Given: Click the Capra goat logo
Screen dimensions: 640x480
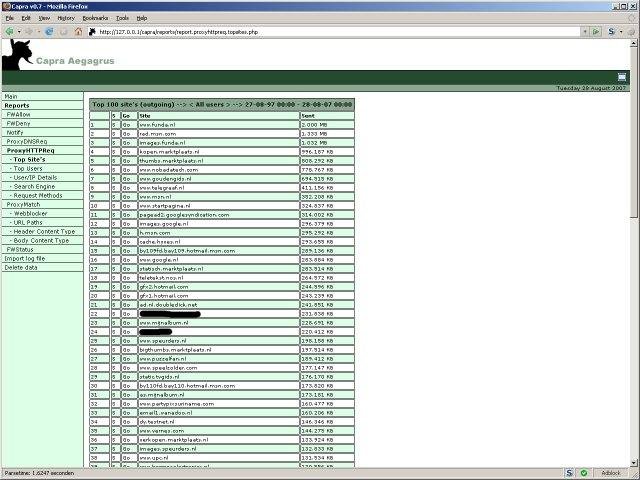Looking at the screenshot, I should [x=16, y=55].
